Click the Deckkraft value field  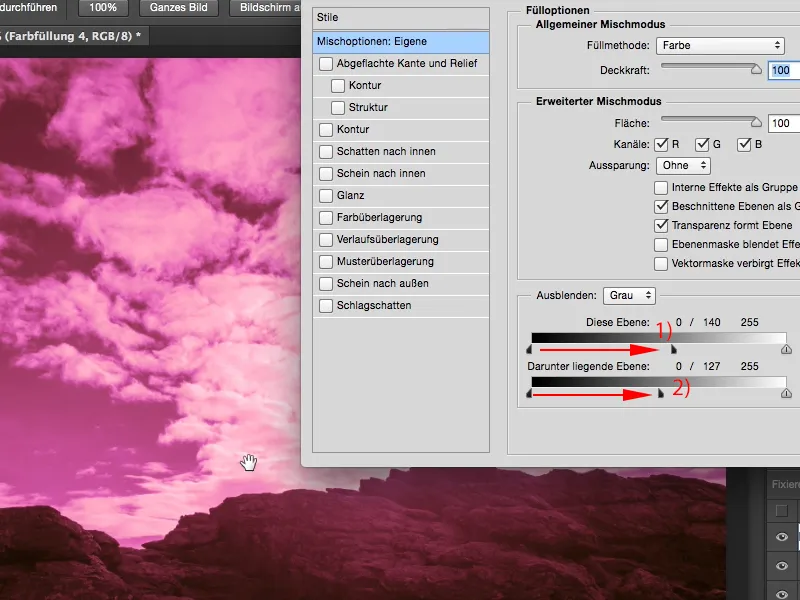pyautogui.click(x=784, y=70)
